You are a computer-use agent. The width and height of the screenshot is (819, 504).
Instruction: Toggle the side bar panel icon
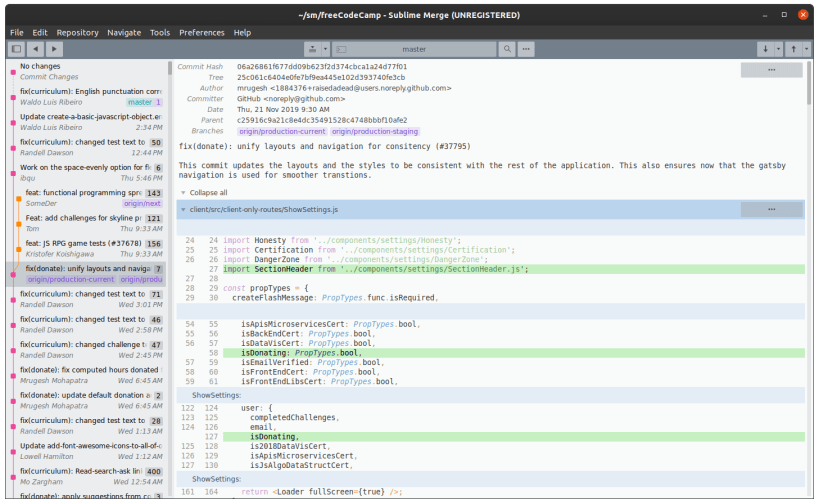pos(17,49)
